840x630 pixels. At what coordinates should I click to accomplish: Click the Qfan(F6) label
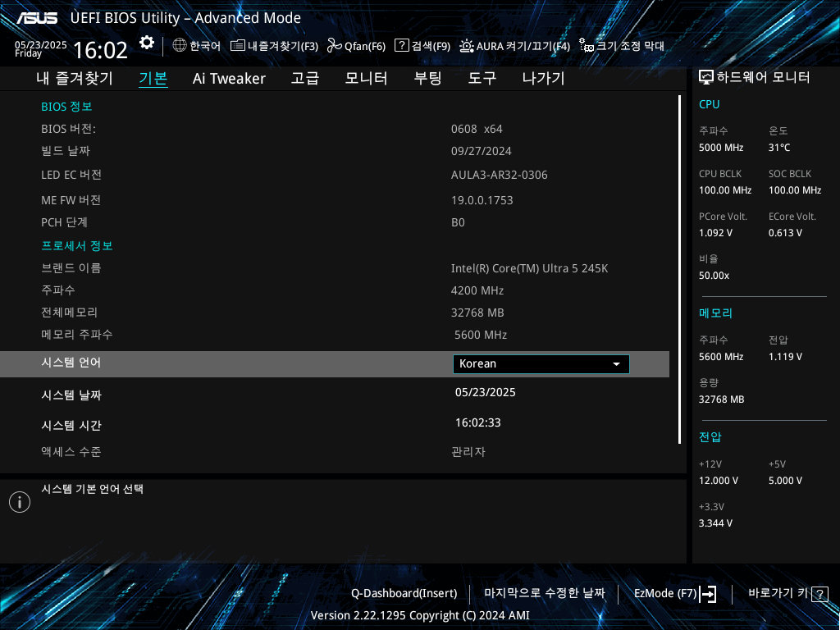point(365,46)
